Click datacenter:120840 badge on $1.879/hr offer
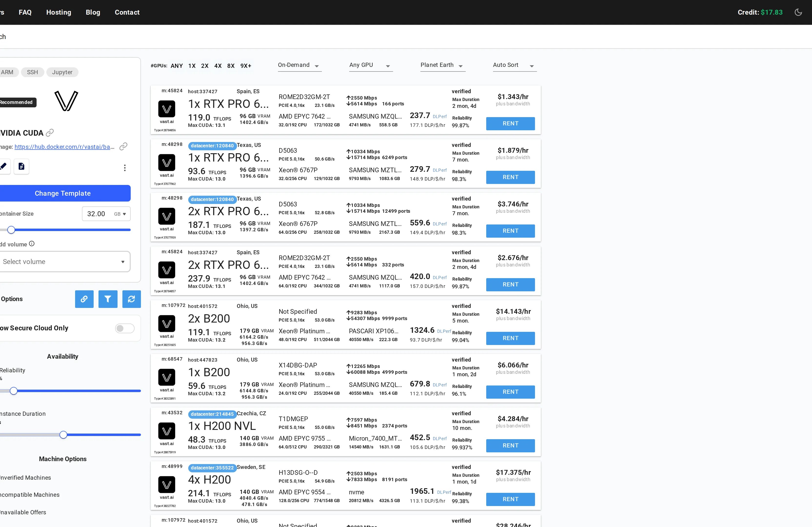 [212, 146]
